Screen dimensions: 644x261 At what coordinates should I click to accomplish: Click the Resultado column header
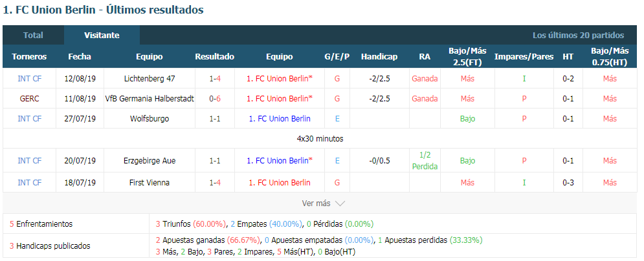215,57
